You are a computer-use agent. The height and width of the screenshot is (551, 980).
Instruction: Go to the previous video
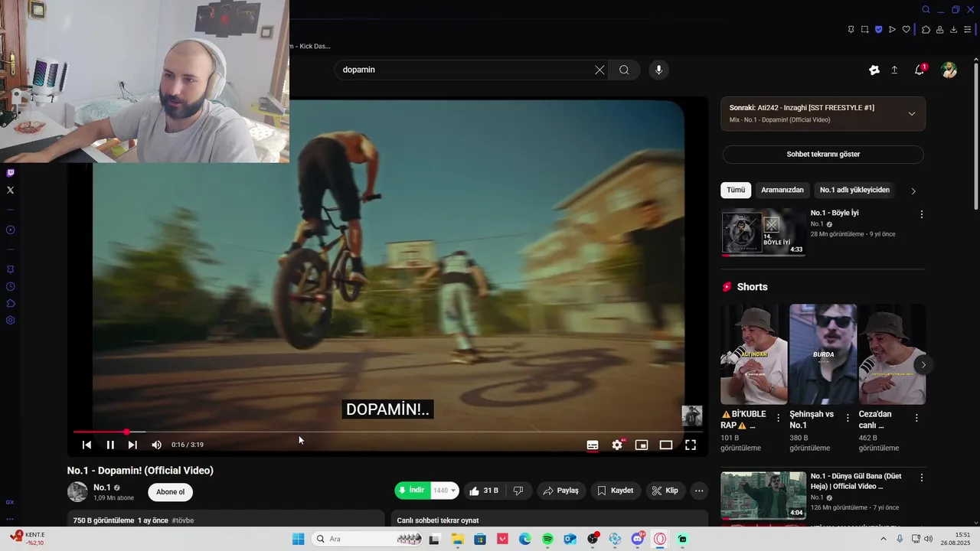tap(87, 445)
